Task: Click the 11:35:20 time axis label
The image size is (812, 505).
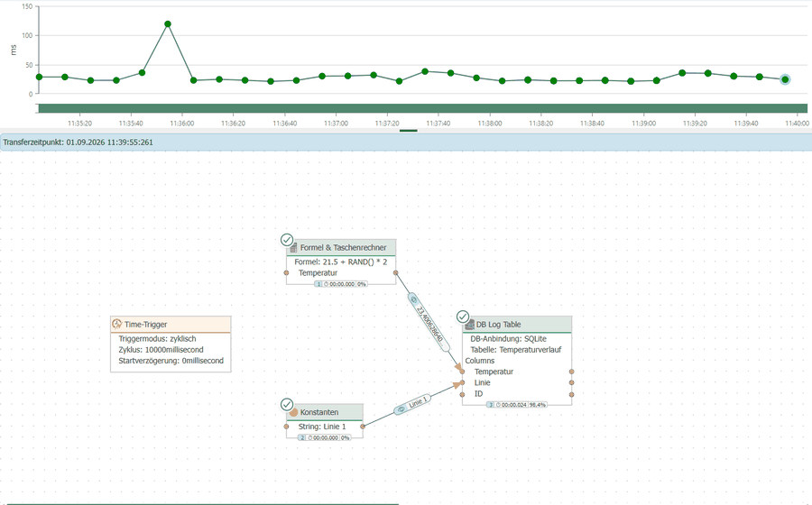Action: pyautogui.click(x=79, y=124)
